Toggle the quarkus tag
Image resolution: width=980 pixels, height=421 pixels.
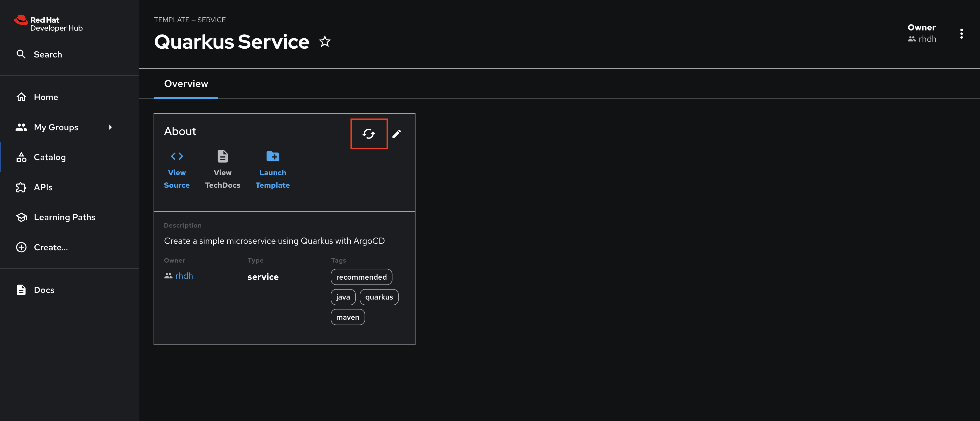coord(378,296)
